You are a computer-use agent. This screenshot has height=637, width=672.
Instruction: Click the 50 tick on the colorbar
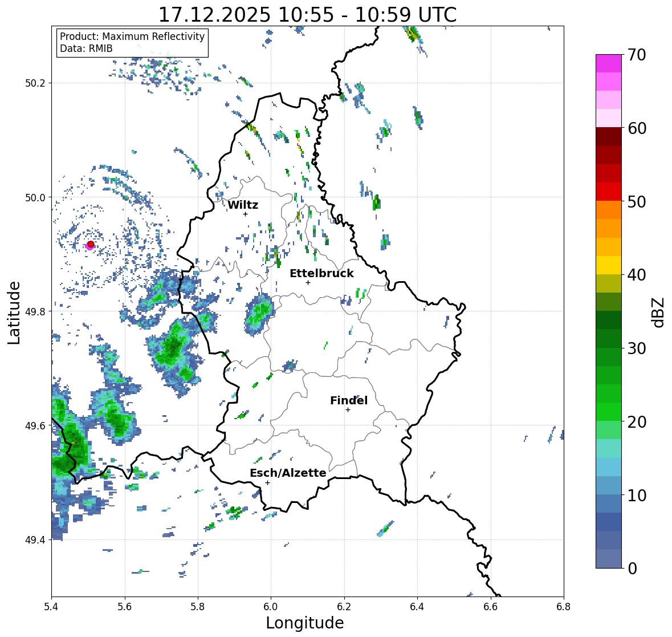[637, 201]
